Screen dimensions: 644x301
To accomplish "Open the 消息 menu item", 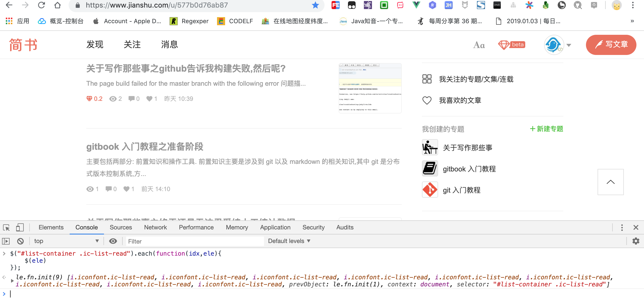I will click(x=169, y=45).
